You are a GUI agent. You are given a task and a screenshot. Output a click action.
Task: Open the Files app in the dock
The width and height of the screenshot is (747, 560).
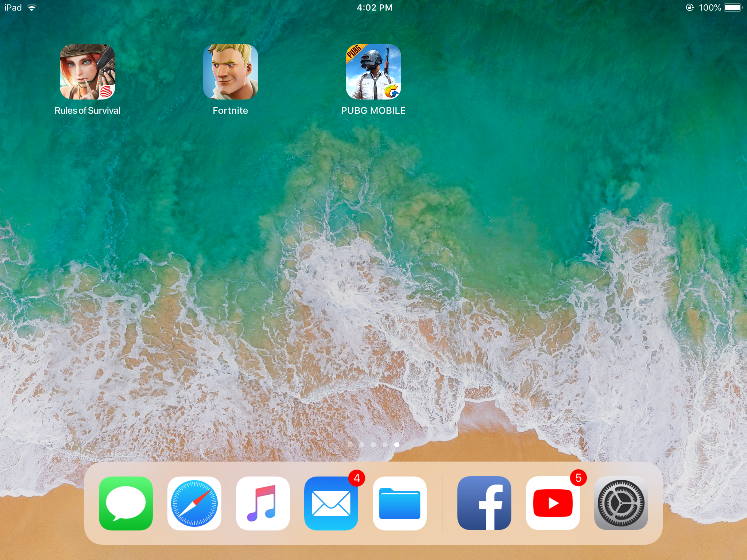tap(400, 503)
